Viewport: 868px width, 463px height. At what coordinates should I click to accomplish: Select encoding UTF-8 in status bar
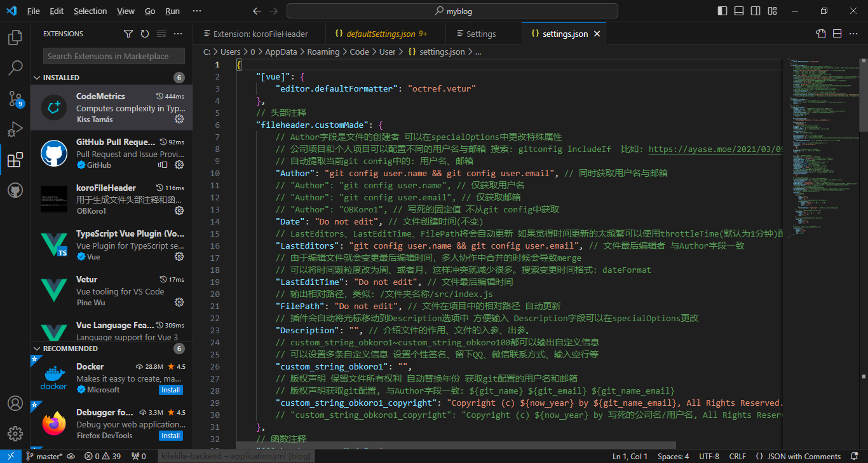click(x=709, y=456)
